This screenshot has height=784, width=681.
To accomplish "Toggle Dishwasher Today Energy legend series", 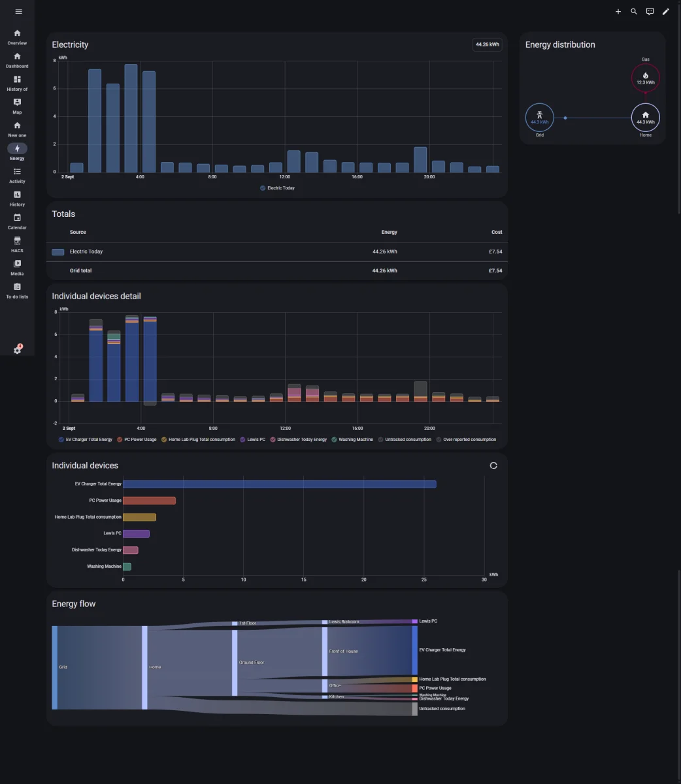I will click(298, 440).
